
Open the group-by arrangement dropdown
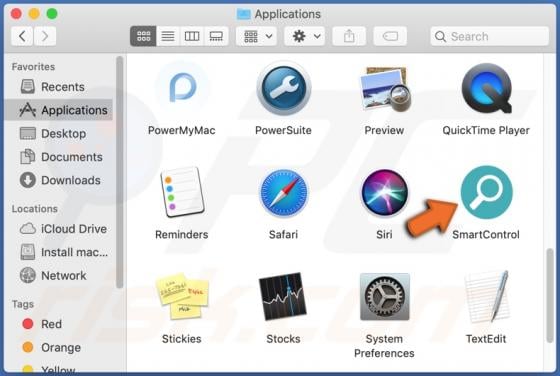(x=256, y=36)
